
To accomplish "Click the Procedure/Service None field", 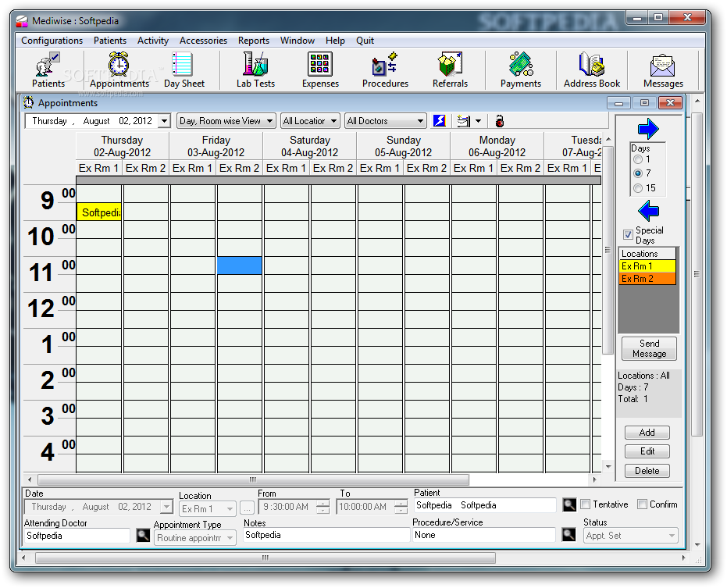I will 483,535.
